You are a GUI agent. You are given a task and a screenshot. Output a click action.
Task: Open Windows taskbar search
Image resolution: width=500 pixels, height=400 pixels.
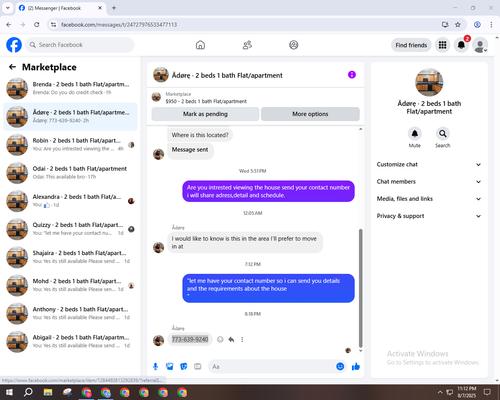pyautogui.click(x=28, y=392)
